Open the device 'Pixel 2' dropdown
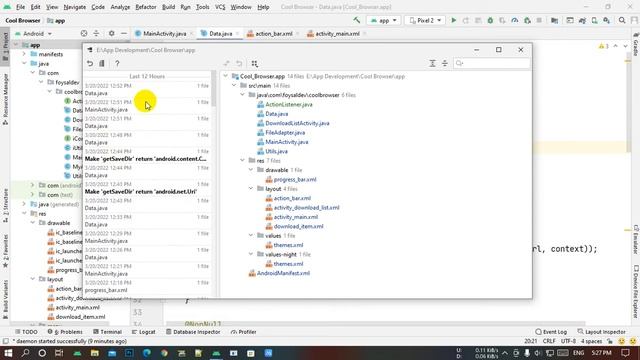This screenshot has height=360, width=640. pos(425,20)
